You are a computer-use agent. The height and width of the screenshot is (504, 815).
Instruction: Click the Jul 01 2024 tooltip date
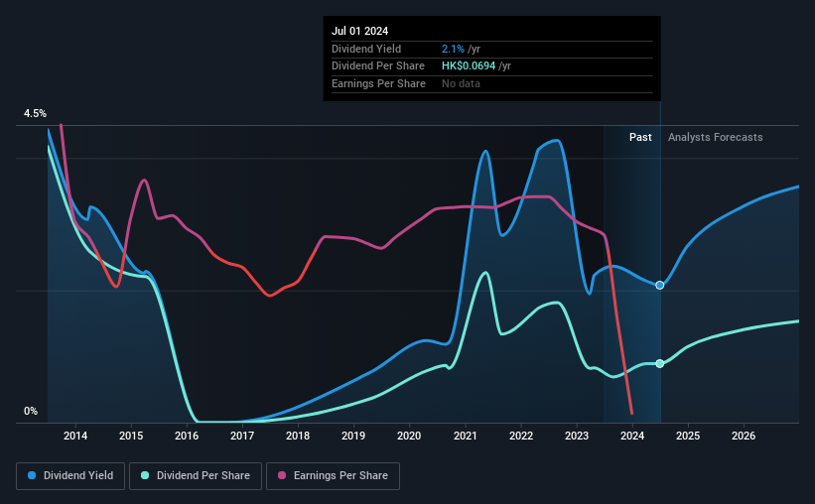(x=359, y=31)
